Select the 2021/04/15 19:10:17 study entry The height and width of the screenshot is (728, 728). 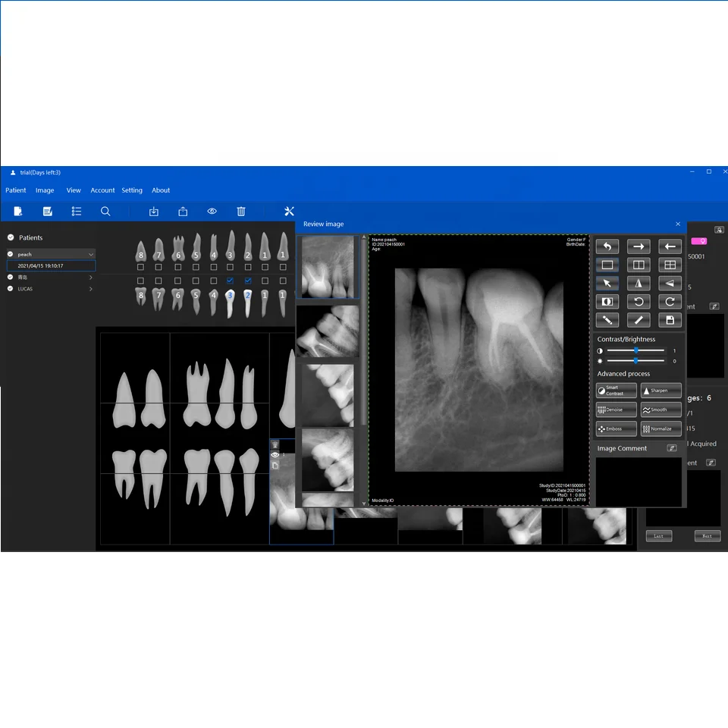pos(51,265)
